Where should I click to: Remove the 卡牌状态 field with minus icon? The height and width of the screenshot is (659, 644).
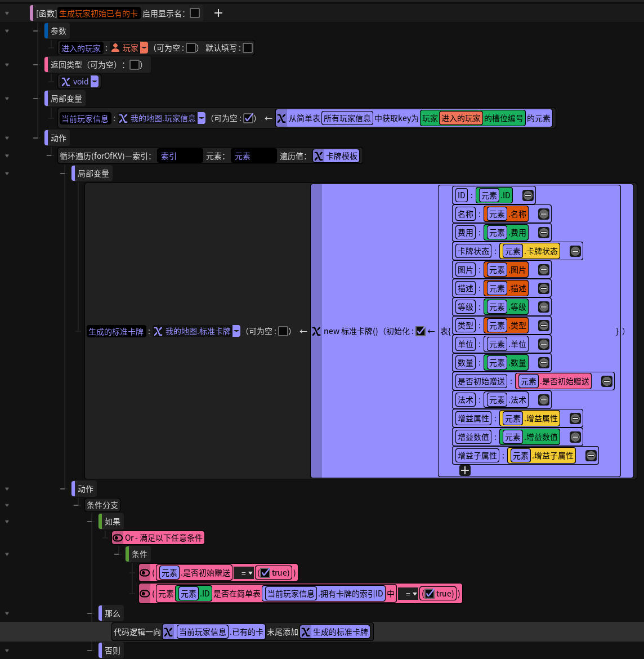click(575, 251)
